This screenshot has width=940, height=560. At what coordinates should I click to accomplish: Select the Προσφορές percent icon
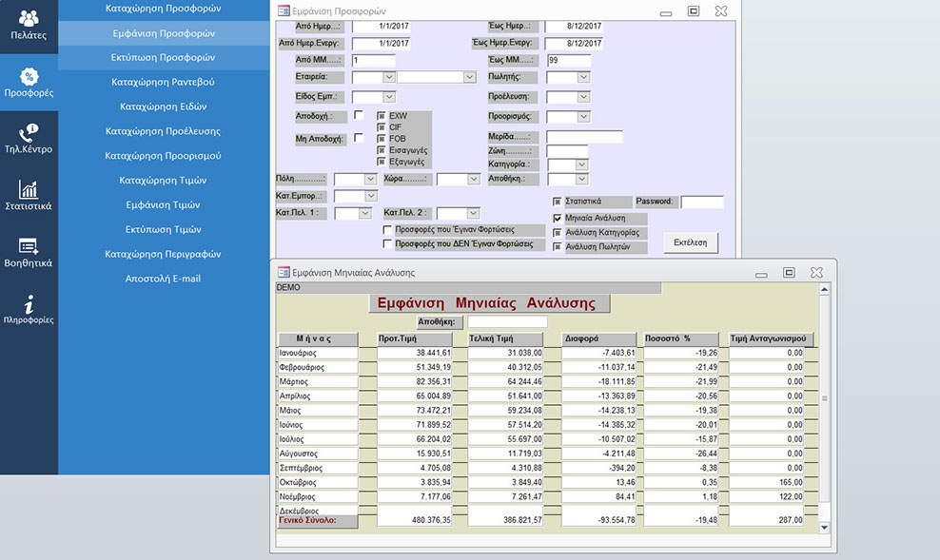point(29,76)
